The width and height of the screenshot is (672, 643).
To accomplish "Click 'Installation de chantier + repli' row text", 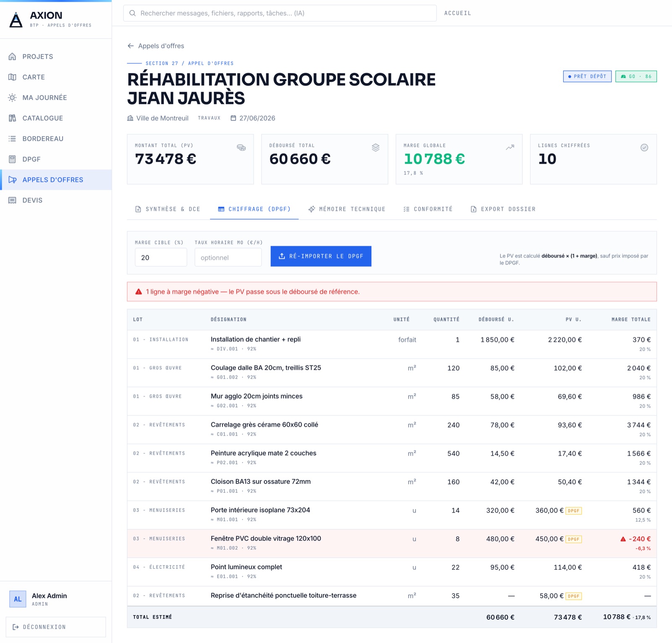I will [x=256, y=339].
